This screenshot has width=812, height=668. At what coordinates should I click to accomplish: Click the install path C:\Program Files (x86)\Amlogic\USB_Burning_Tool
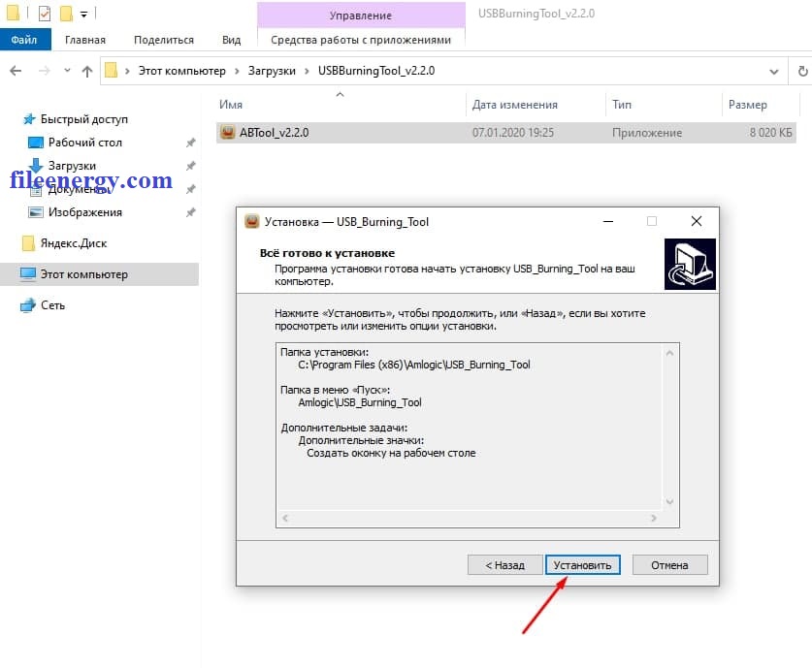(x=414, y=365)
